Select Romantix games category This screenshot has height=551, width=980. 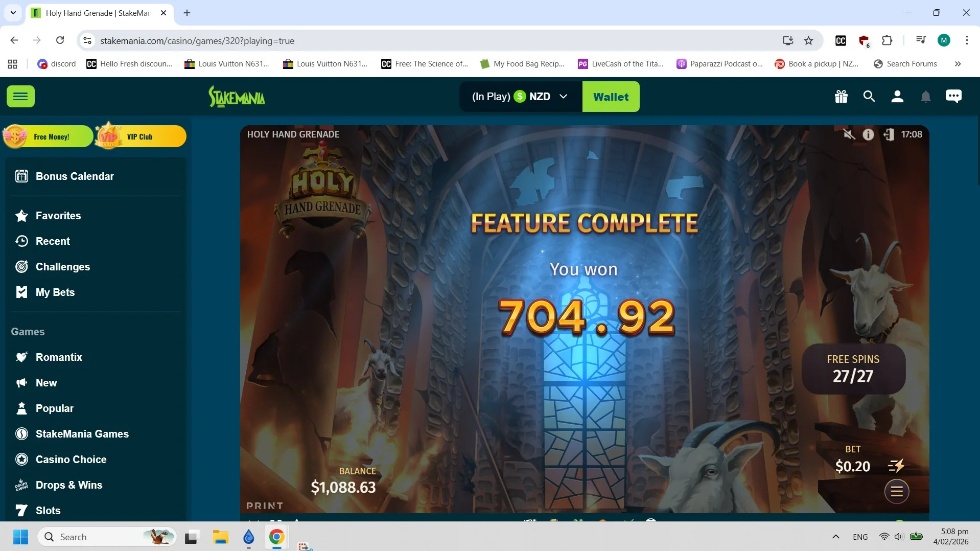(x=59, y=357)
